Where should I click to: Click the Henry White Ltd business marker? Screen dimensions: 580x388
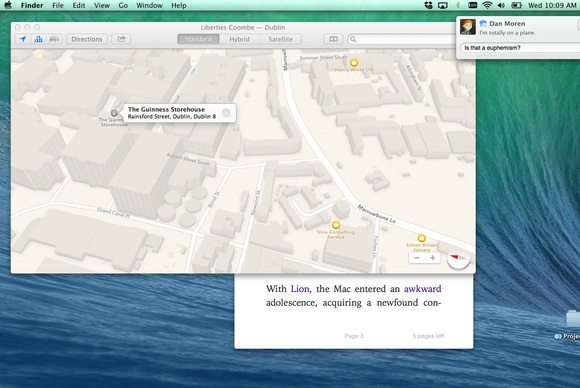354,62
